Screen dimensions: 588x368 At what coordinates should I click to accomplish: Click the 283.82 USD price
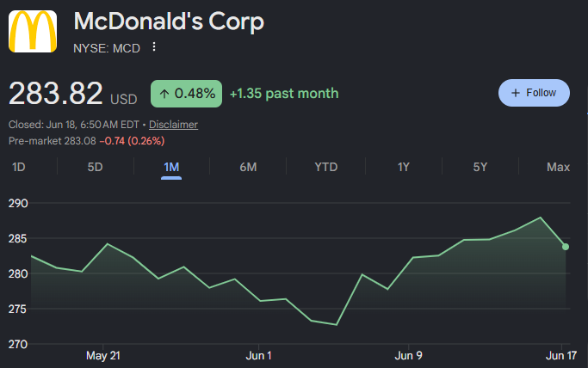(x=73, y=94)
